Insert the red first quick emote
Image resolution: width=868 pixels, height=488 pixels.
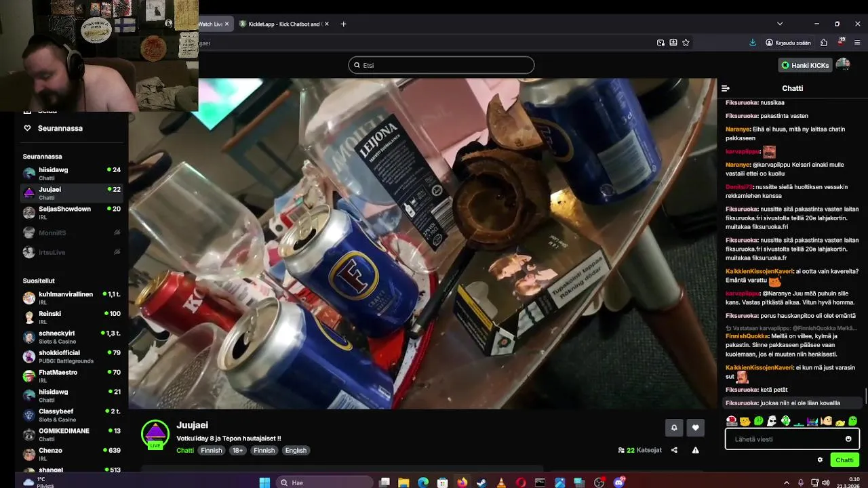pyautogui.click(x=732, y=422)
